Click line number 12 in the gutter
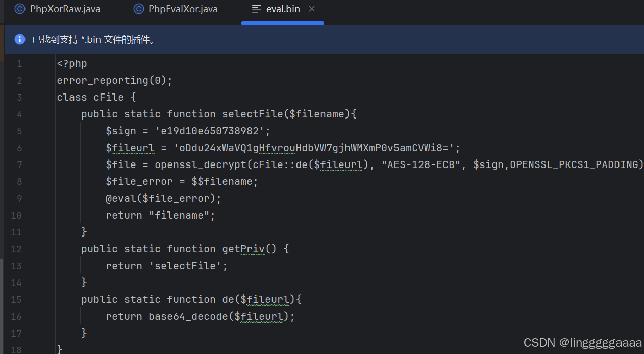Image resolution: width=644 pixels, height=354 pixels. point(16,249)
